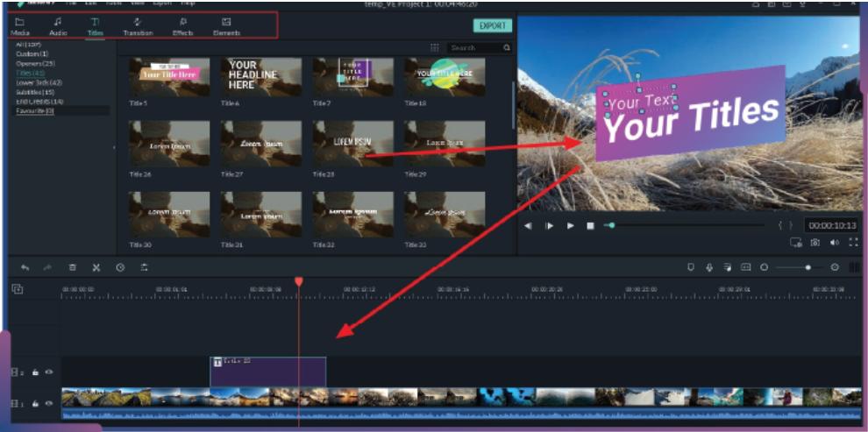Click the timeline zoom slider
The image size is (868, 432).
pos(800,267)
